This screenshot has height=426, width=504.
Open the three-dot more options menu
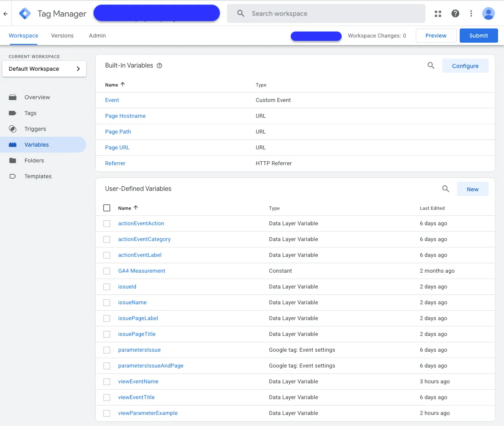471,13
